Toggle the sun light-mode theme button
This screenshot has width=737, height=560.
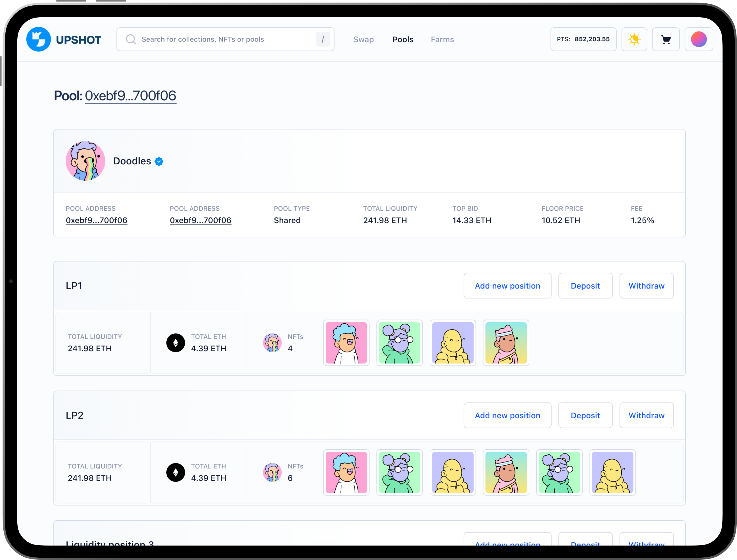click(x=634, y=39)
